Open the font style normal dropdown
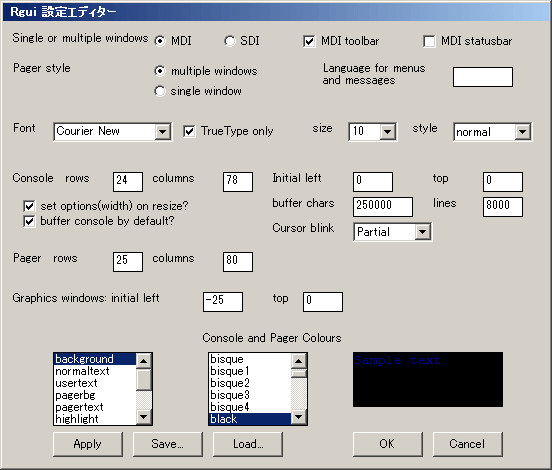The image size is (552, 470). [x=522, y=132]
